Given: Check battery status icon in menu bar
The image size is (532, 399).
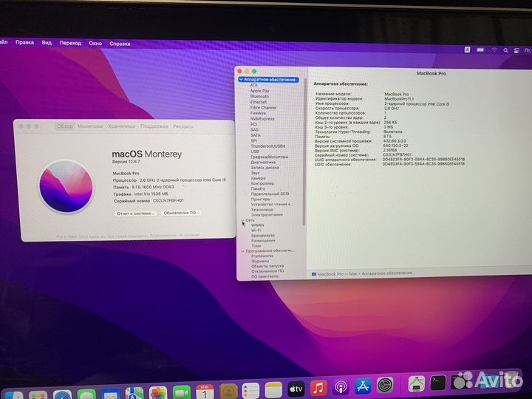Looking at the screenshot, I should (481, 50).
